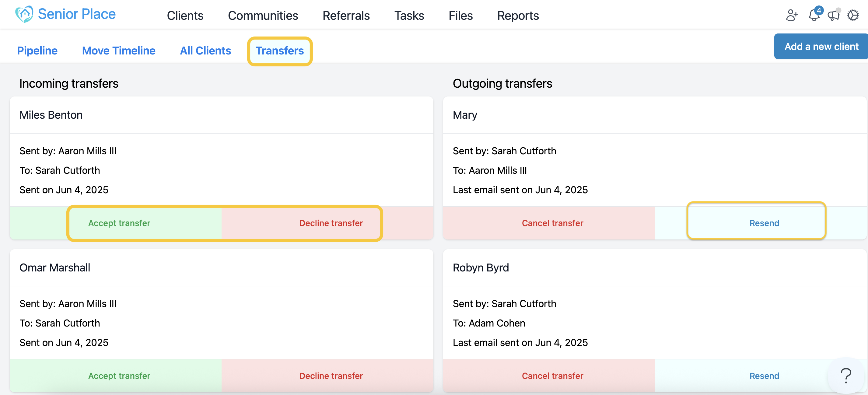
Task: Accept transfer for Miles Benton
Action: click(119, 223)
